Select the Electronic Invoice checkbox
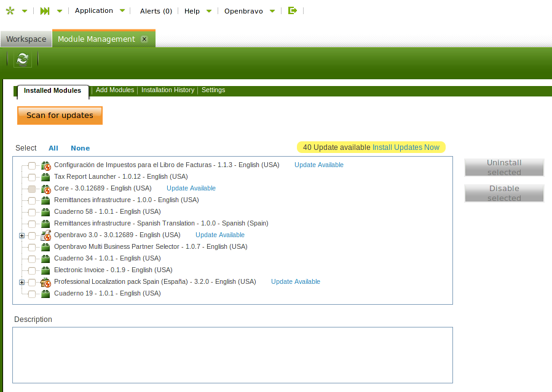This screenshot has width=552, height=392. pyautogui.click(x=32, y=270)
